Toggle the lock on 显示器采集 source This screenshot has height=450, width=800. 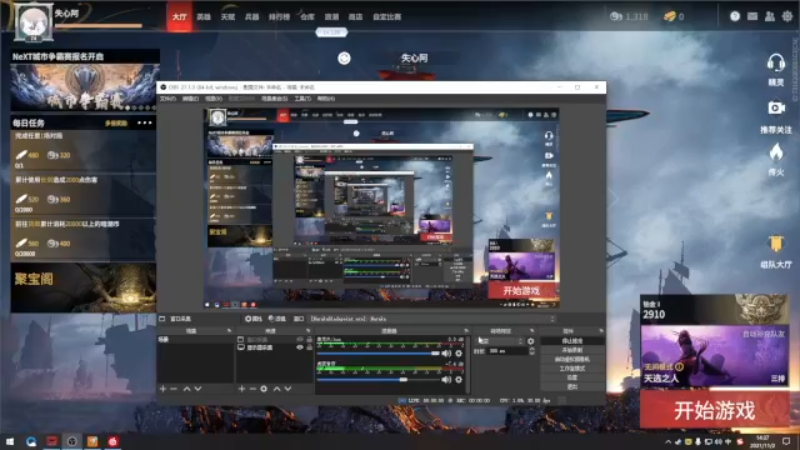coord(309,347)
